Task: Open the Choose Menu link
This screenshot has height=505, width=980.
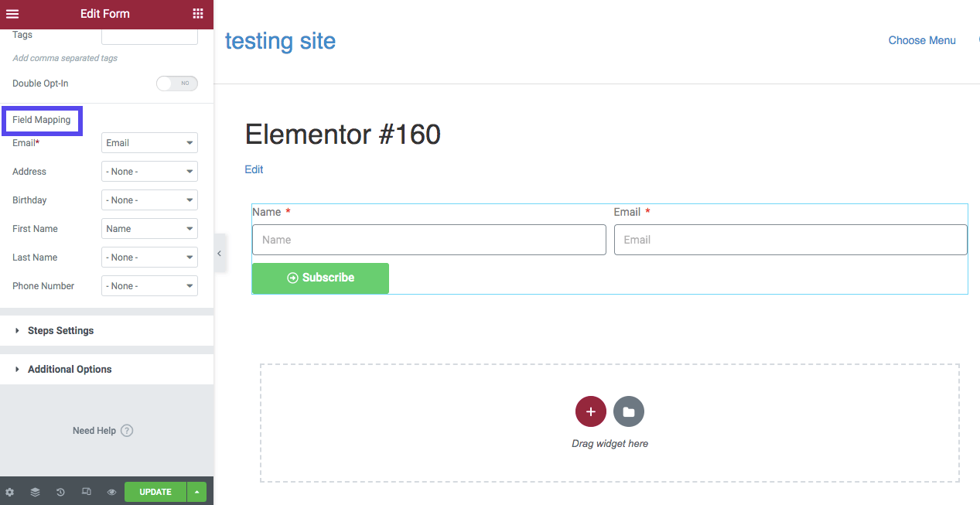Action: (x=921, y=39)
